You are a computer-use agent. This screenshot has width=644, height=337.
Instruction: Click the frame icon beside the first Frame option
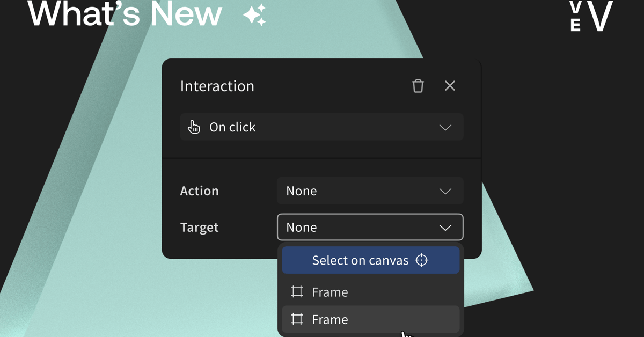pos(297,292)
